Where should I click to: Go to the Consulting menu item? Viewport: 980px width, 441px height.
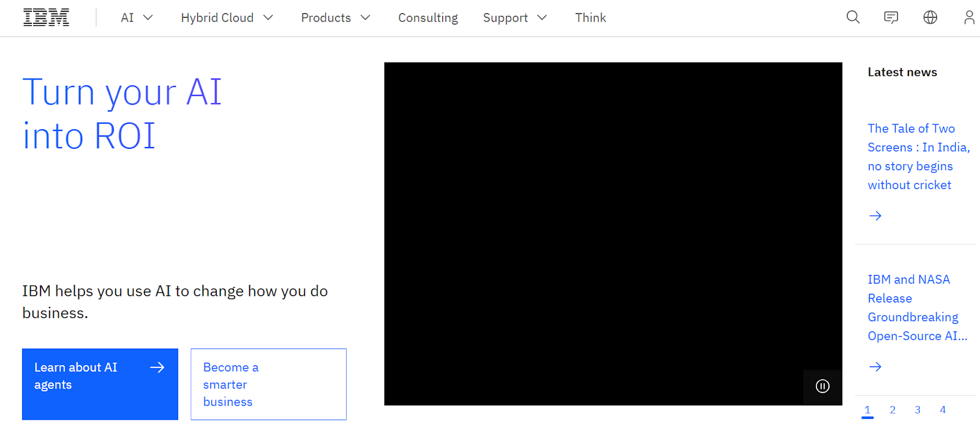(428, 18)
